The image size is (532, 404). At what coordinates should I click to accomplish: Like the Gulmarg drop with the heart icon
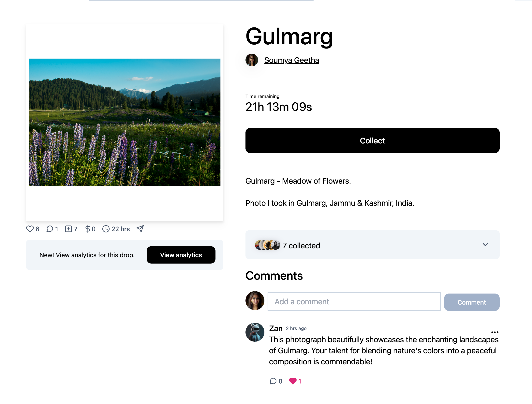(30, 229)
